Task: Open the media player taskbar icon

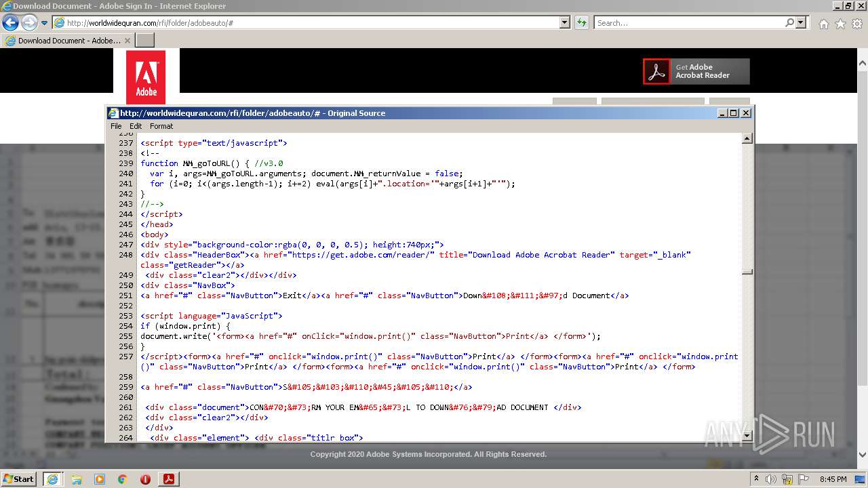Action: click(x=100, y=479)
